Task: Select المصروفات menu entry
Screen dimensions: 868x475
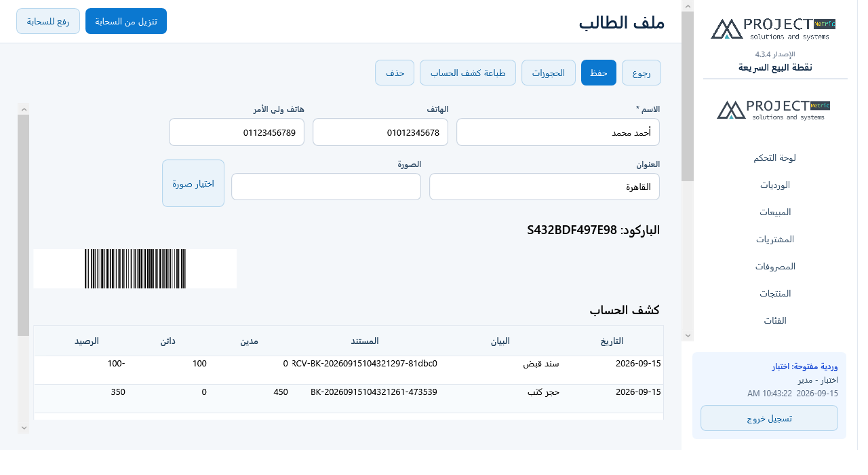Action: point(774,266)
